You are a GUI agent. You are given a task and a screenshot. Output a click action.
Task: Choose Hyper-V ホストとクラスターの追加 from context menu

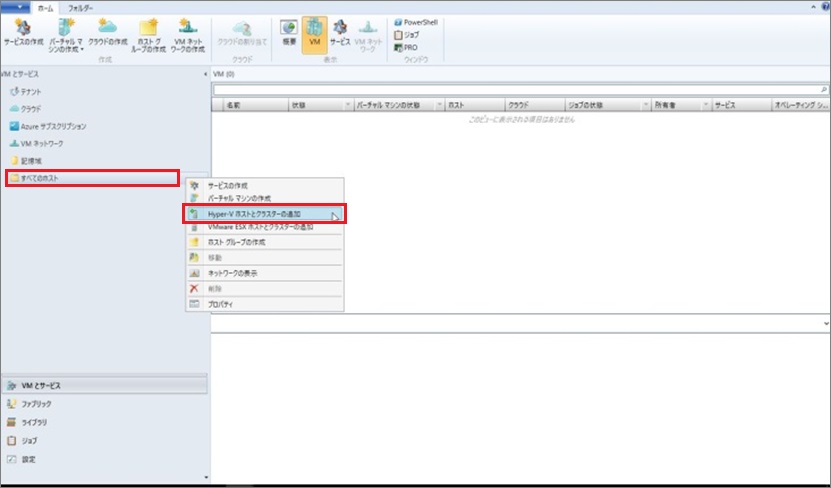pos(264,214)
